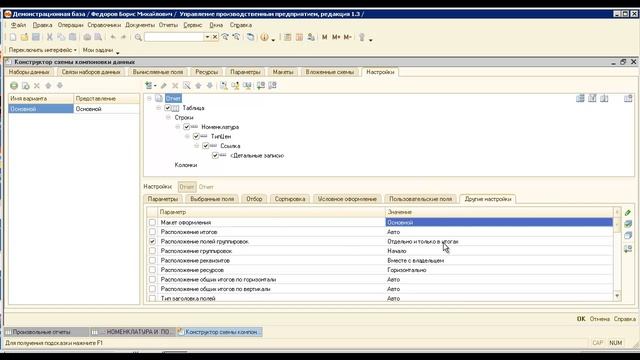640x360 pixels.
Task: Click the Мои задачи button
Action: 98,50
